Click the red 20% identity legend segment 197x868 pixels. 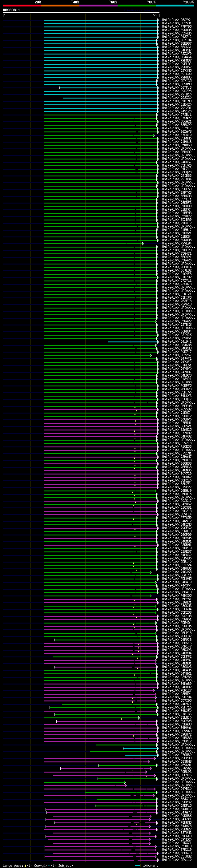pos(22,6)
